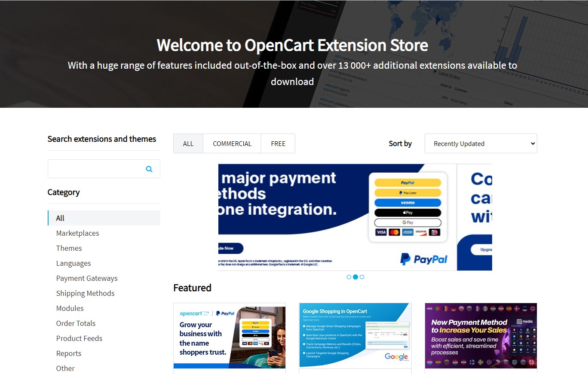Viewport: 588px width, 374px height.
Task: Open the Sort by Recently Updated dropdown
Action: tap(481, 143)
